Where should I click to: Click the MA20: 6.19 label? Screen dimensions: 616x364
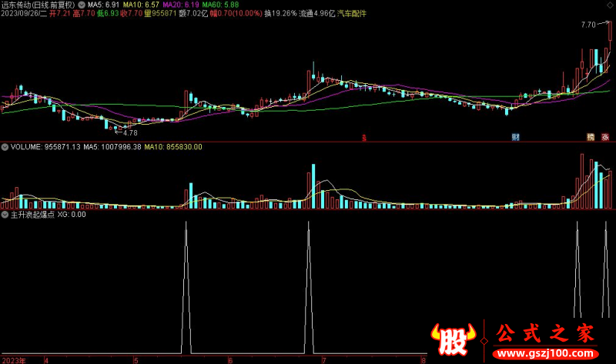[x=181, y=5]
